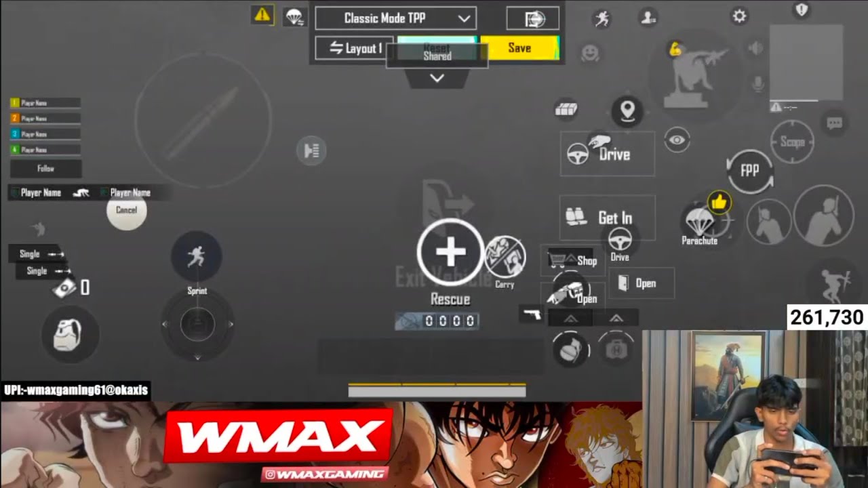Image resolution: width=868 pixels, height=488 pixels.
Task: Tap the Carry action icon
Action: [x=505, y=258]
